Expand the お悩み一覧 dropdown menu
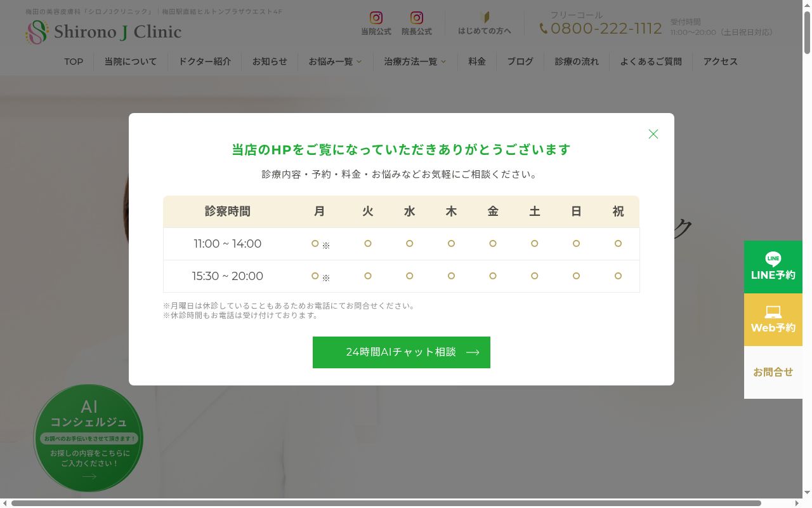The height and width of the screenshot is (508, 812). [x=336, y=62]
